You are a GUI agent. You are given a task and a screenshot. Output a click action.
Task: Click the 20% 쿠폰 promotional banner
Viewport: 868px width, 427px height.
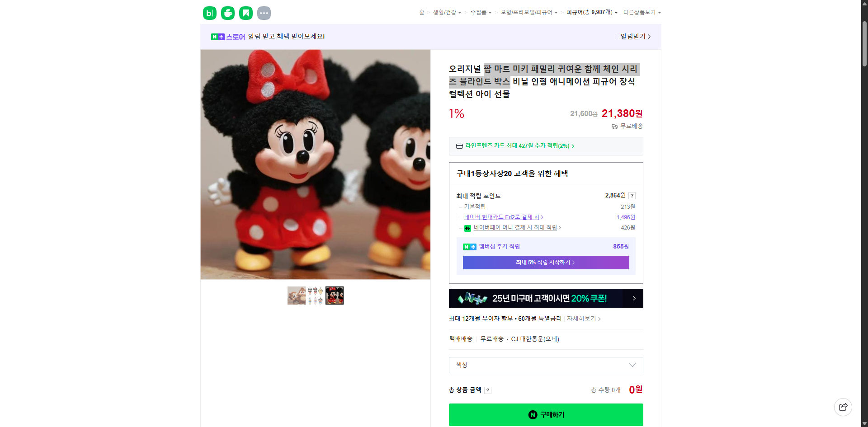point(545,298)
